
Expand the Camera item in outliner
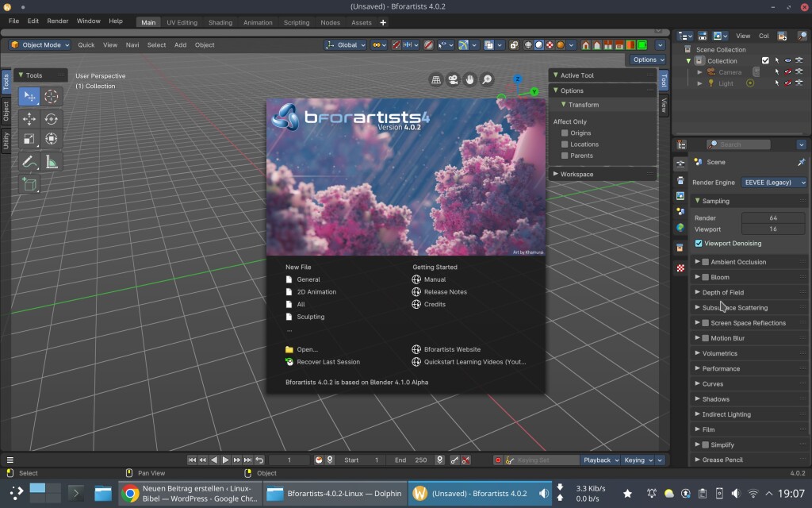point(699,72)
